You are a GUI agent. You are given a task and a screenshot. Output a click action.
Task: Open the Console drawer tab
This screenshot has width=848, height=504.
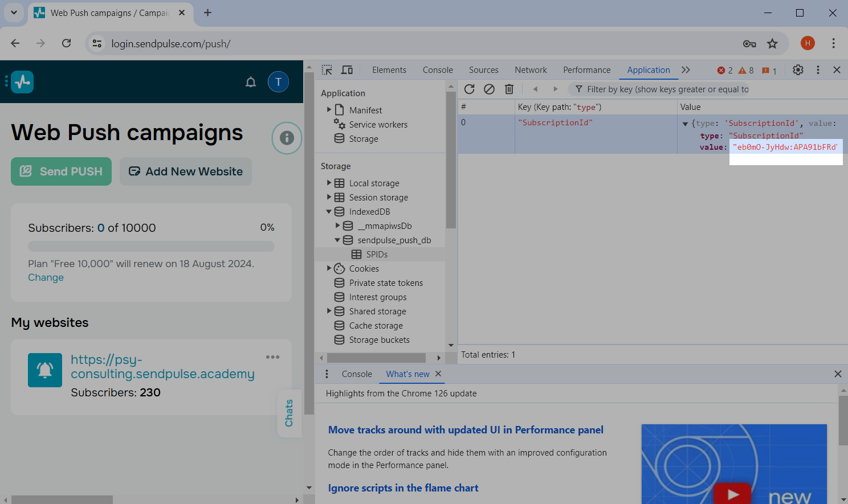[357, 374]
